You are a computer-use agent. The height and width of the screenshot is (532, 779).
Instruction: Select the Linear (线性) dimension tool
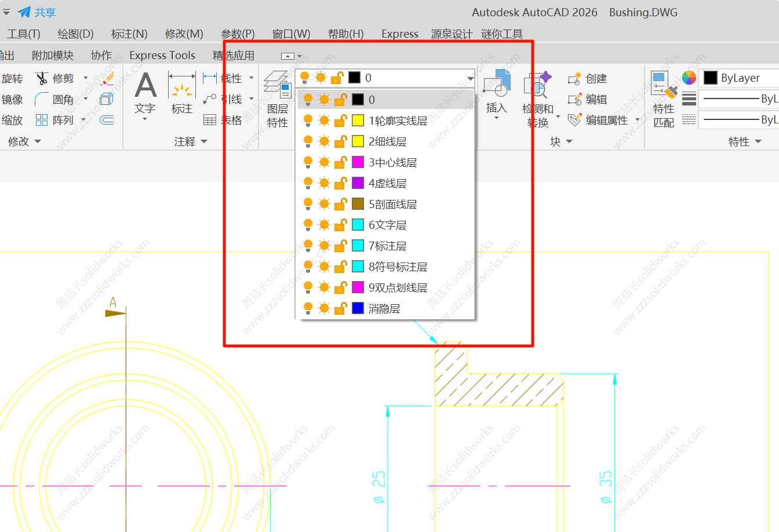(x=210, y=78)
